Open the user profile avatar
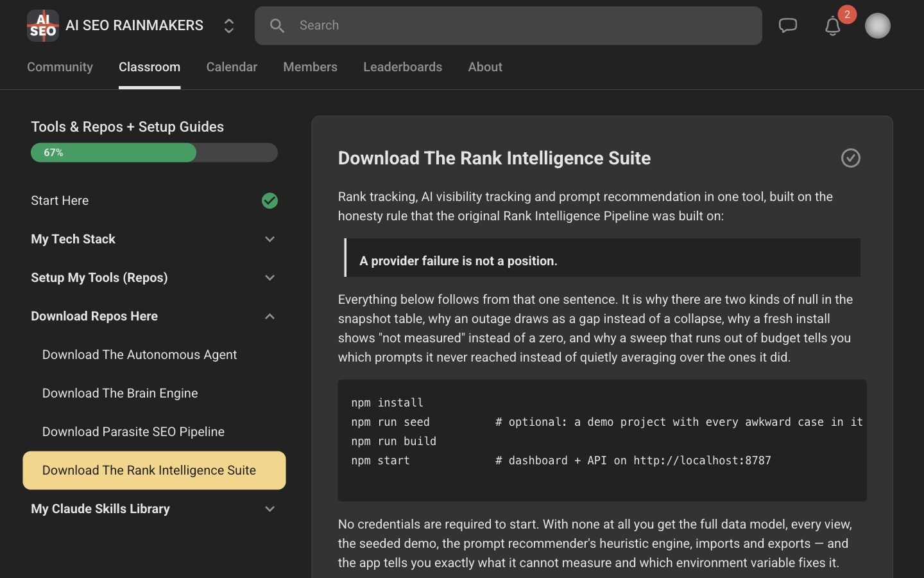 click(x=878, y=26)
